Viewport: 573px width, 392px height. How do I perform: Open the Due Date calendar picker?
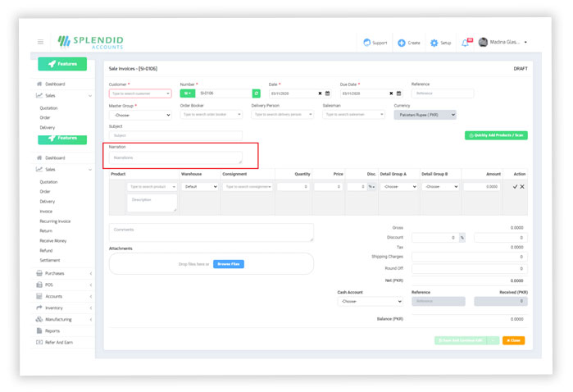pos(399,93)
